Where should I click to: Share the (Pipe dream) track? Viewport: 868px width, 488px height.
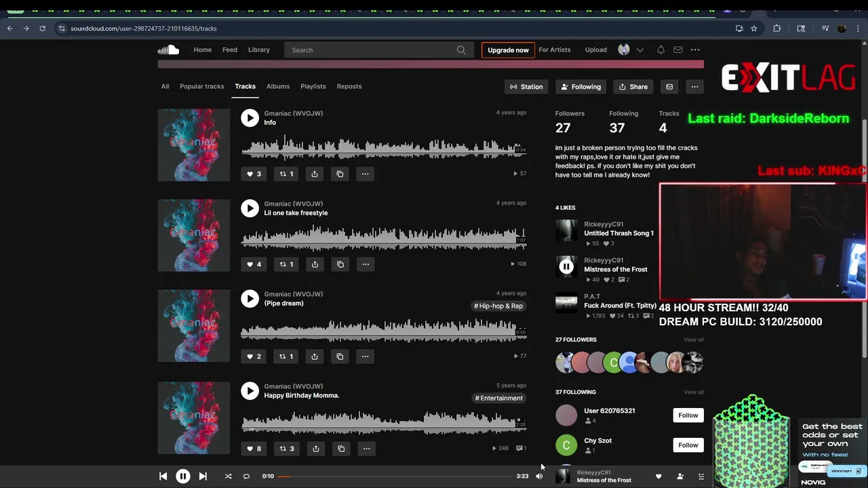tap(315, 357)
